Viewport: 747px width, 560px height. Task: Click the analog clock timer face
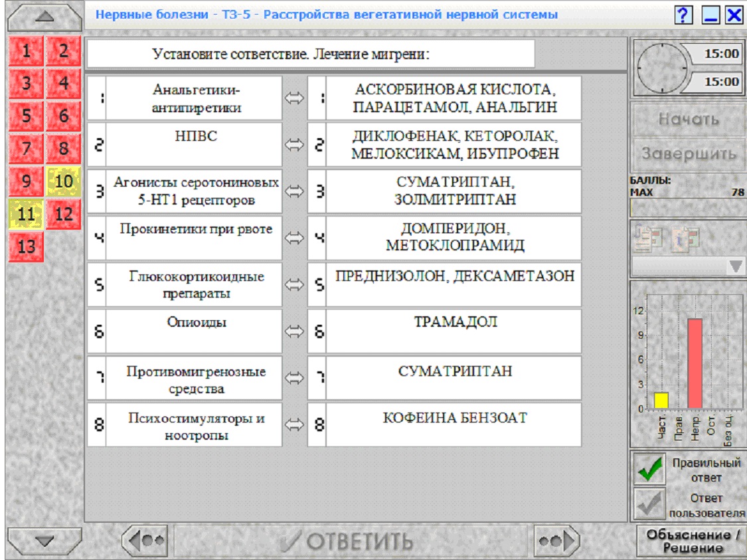[662, 68]
